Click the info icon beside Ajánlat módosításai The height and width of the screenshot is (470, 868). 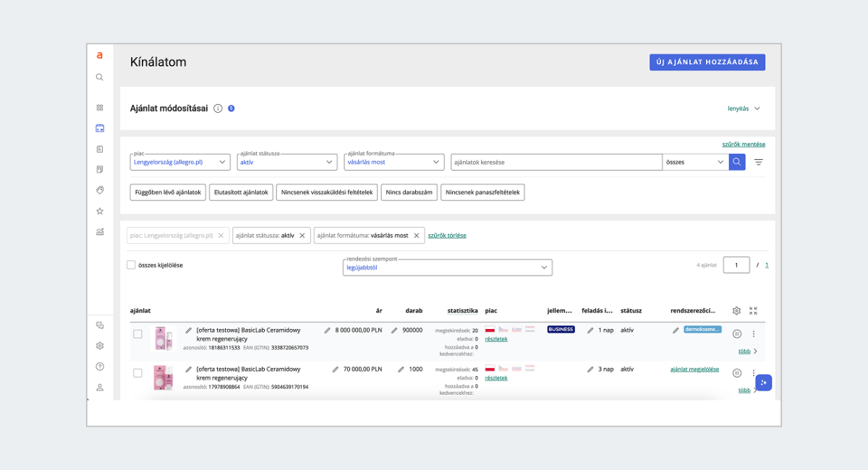click(218, 108)
